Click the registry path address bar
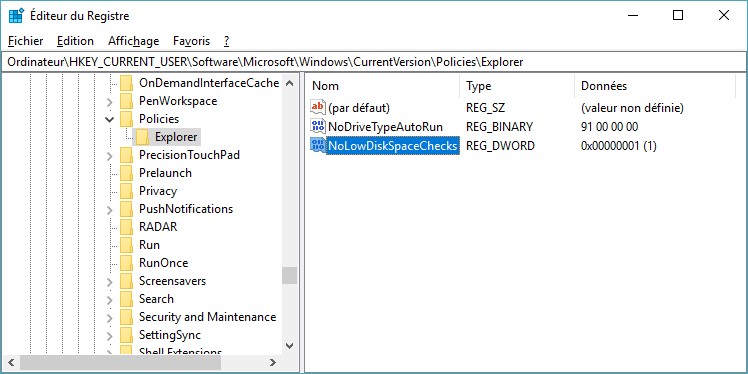 [374, 62]
